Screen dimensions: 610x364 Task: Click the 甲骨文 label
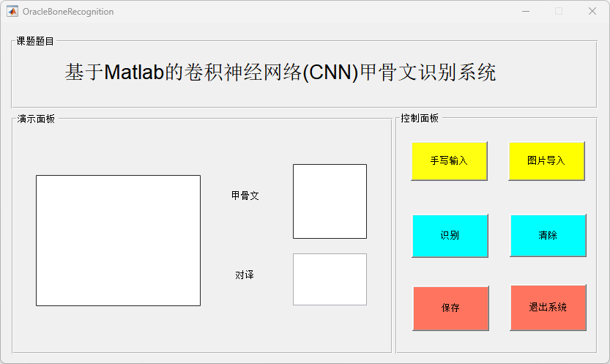[x=245, y=196]
